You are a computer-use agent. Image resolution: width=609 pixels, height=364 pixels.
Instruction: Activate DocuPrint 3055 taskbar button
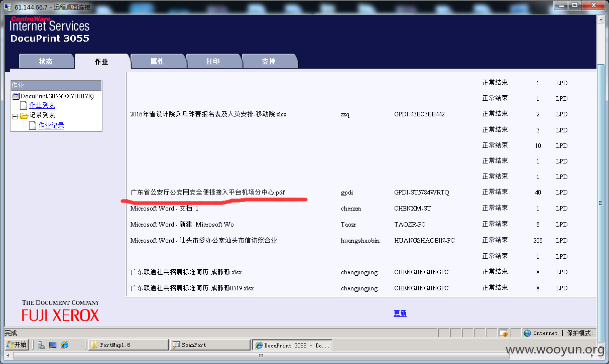292,345
